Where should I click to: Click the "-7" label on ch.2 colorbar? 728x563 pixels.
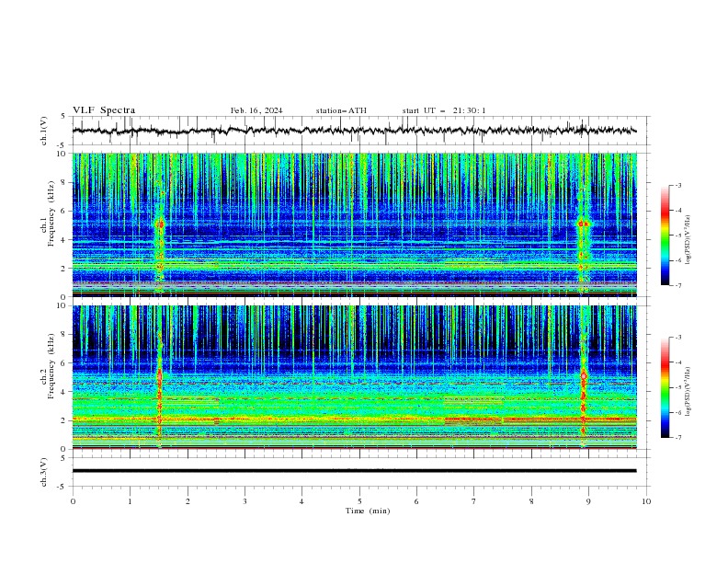tap(678, 437)
